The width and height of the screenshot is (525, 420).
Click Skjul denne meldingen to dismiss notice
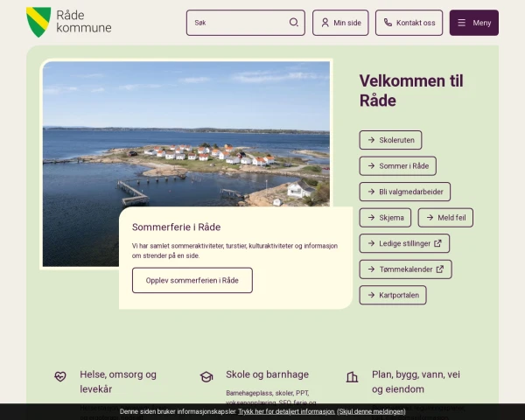tap(371, 411)
